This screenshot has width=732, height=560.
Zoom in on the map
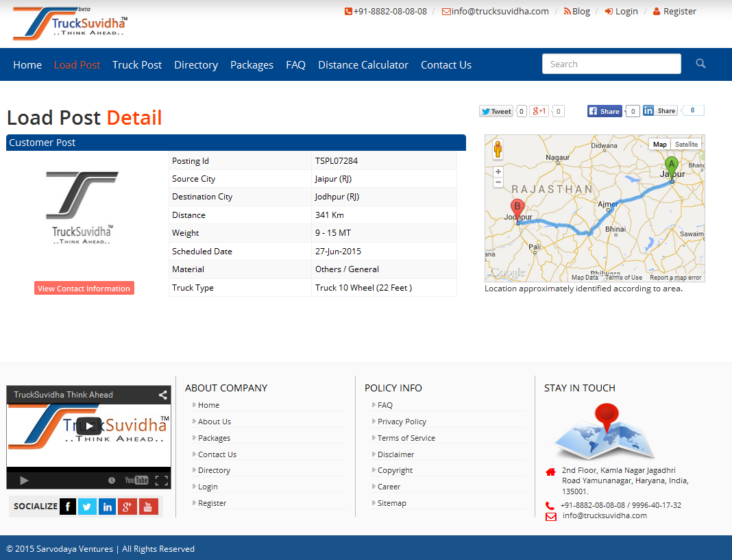[x=498, y=172]
